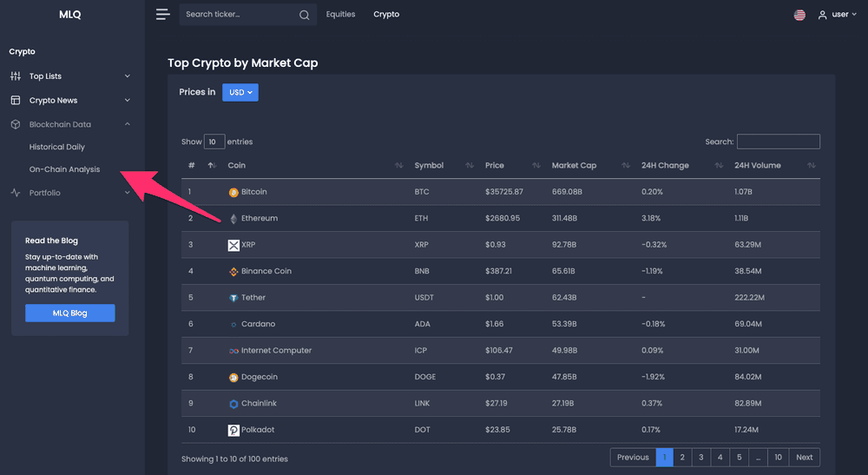Screen dimensions: 868x475
Task: Sort table by Market Cap arrows
Action: 626,166
